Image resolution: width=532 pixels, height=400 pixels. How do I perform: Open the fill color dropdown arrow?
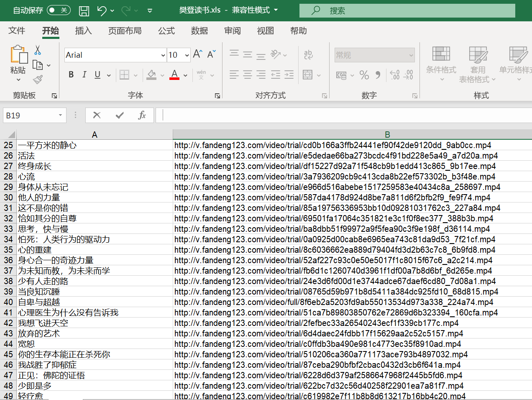point(162,75)
